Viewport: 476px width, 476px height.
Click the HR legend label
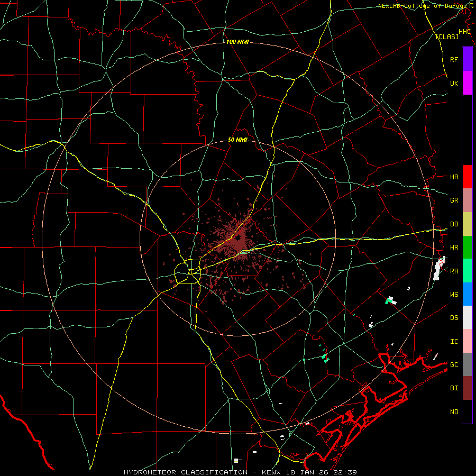pyautogui.click(x=454, y=248)
